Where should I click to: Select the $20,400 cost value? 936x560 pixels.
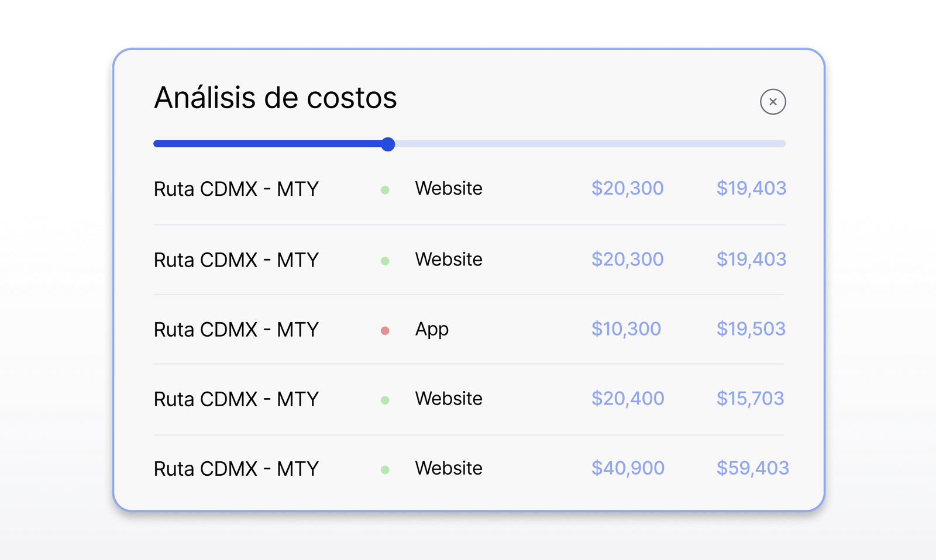click(x=628, y=399)
